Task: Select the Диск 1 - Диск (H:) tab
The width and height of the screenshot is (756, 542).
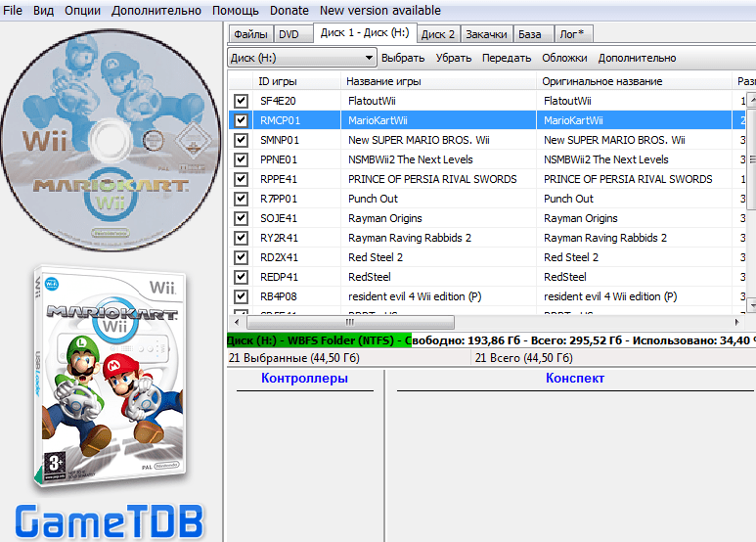Action: pyautogui.click(x=365, y=32)
